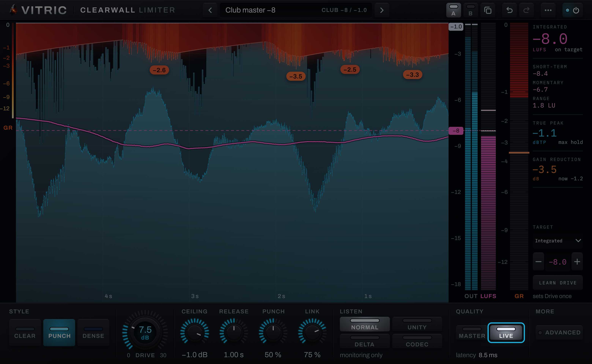Screen dimensions: 592x364
Task: Go to the previous preset arrow
Action: 210,10
